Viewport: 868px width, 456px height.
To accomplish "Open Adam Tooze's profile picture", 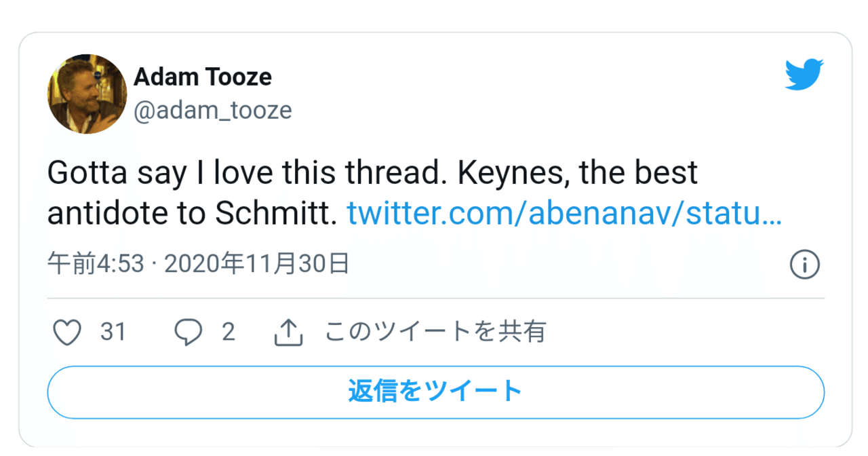I will (87, 94).
